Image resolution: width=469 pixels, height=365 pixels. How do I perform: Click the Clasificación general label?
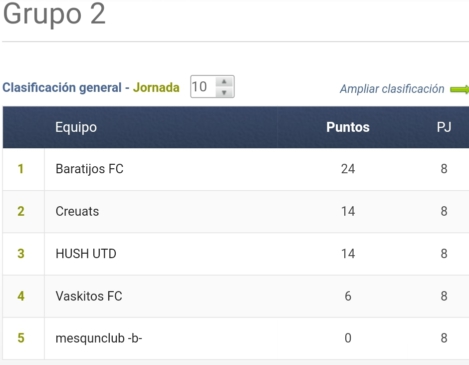(x=62, y=88)
